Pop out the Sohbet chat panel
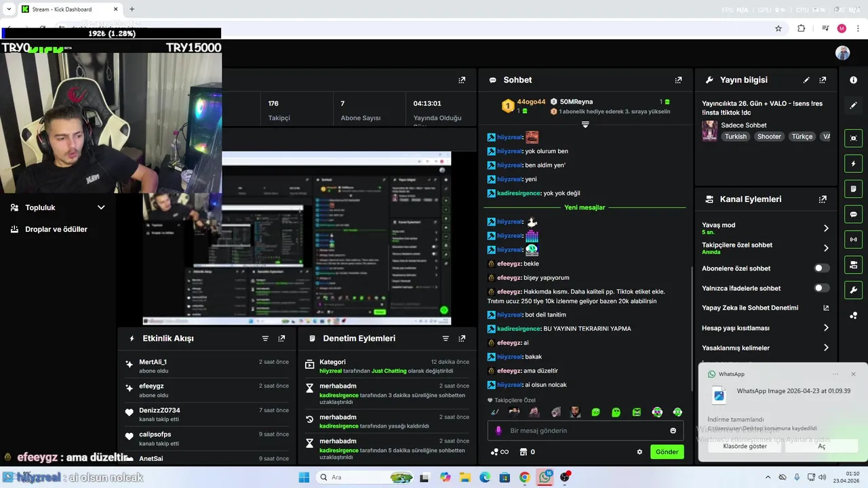Screen dimensions: 868x488 tap(678, 80)
